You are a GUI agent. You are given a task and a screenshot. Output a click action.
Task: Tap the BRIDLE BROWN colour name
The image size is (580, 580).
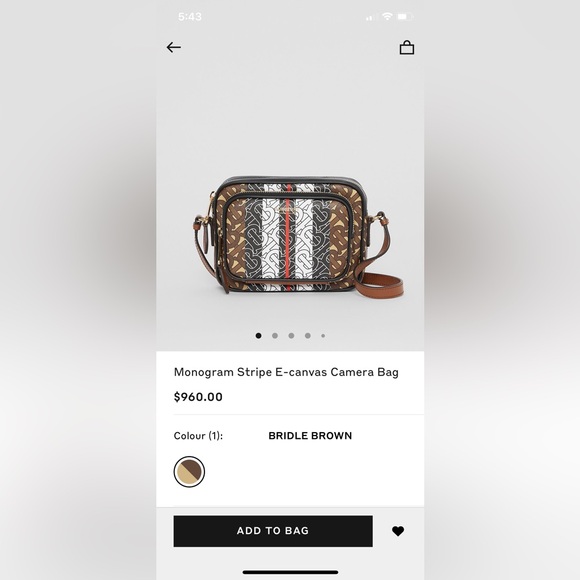(x=310, y=436)
